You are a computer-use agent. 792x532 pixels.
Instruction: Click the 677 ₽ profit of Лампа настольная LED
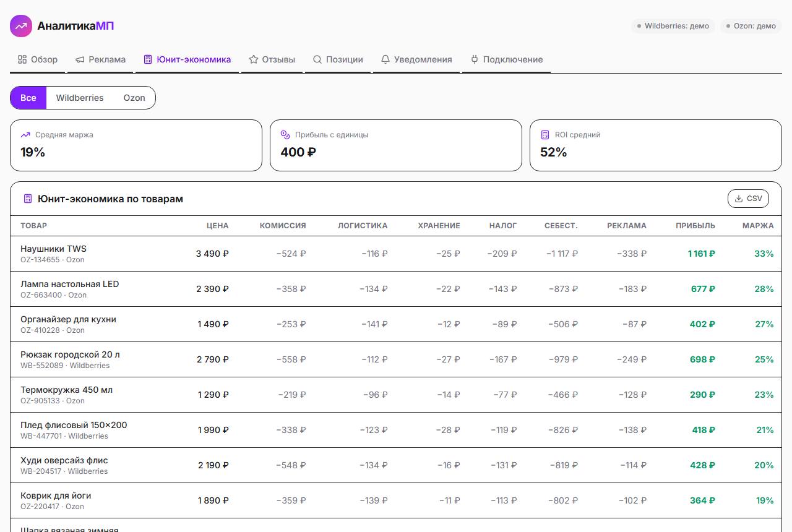tap(703, 289)
